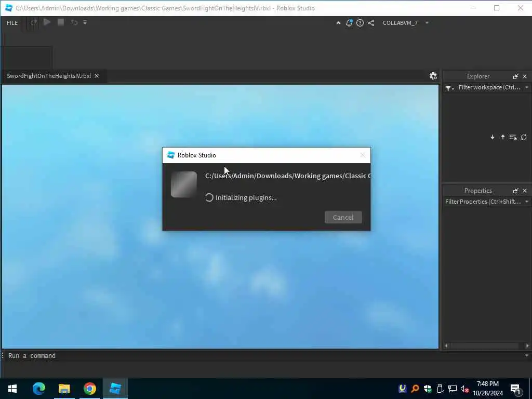The height and width of the screenshot is (399, 532).
Task: Click the Undo arrow icon
Action: (x=74, y=23)
